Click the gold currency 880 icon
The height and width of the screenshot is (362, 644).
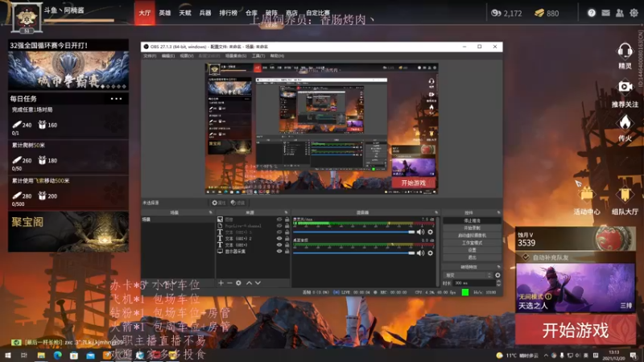539,13
